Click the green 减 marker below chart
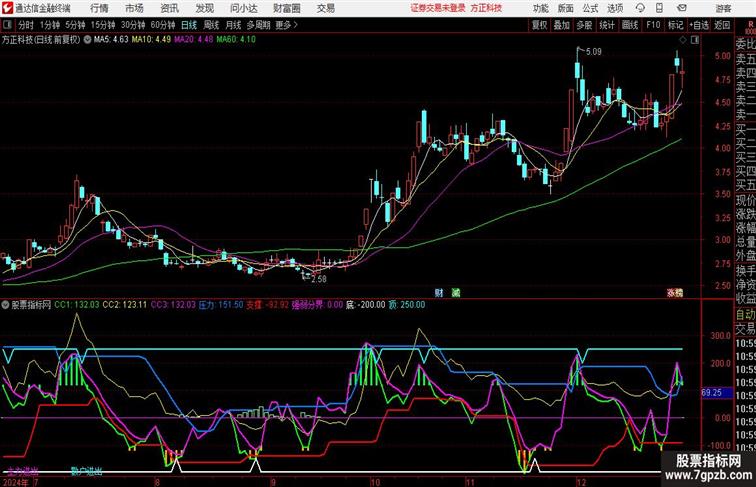The height and width of the screenshot is (487, 756). click(456, 293)
